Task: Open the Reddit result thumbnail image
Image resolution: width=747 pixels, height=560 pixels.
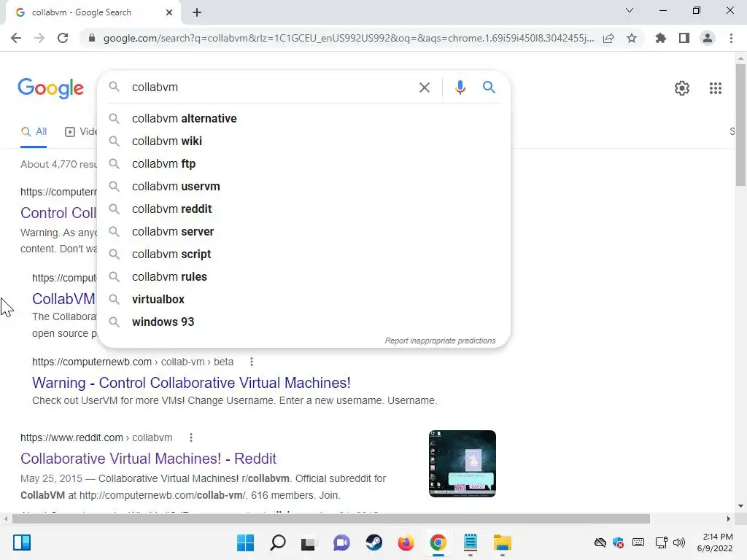Action: [x=462, y=464]
